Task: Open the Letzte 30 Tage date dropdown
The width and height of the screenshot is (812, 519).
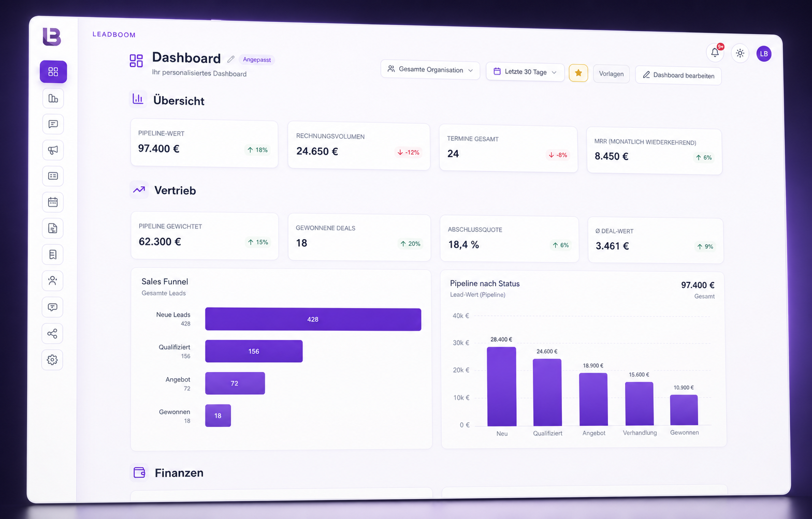Action: tap(525, 72)
